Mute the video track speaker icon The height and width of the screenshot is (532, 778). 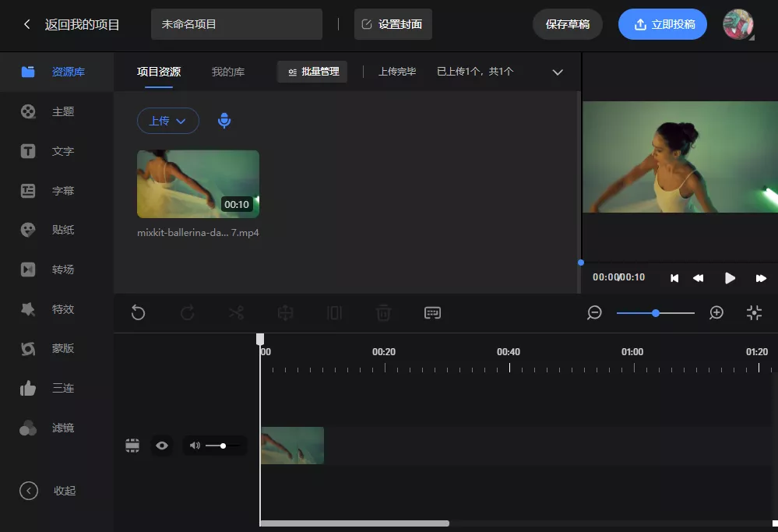click(x=194, y=445)
